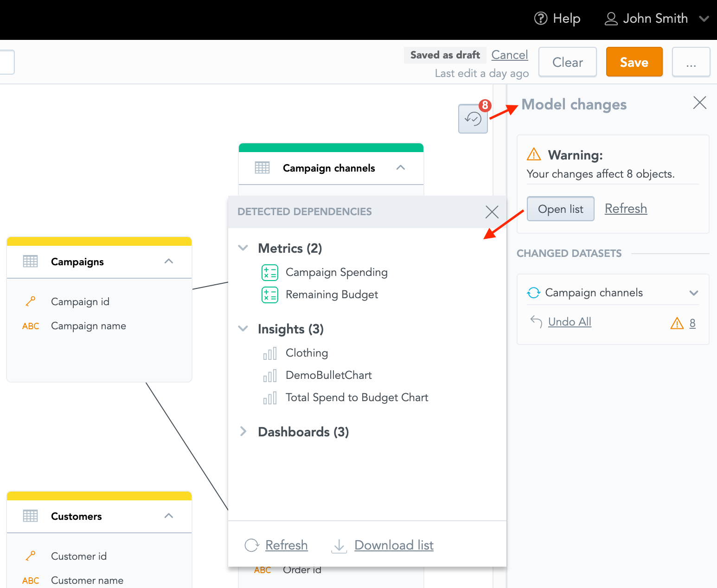Click the Dashboards (3) heading
This screenshot has height=588, width=717.
click(x=303, y=432)
